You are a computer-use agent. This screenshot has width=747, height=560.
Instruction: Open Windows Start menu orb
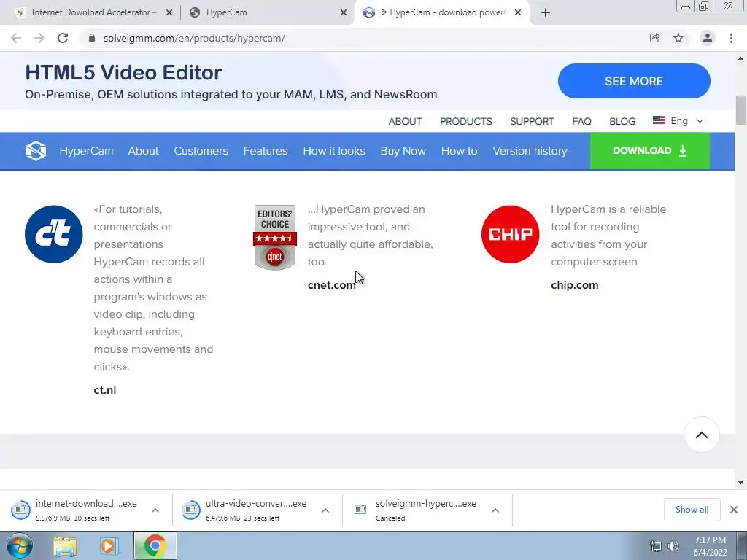click(20, 545)
